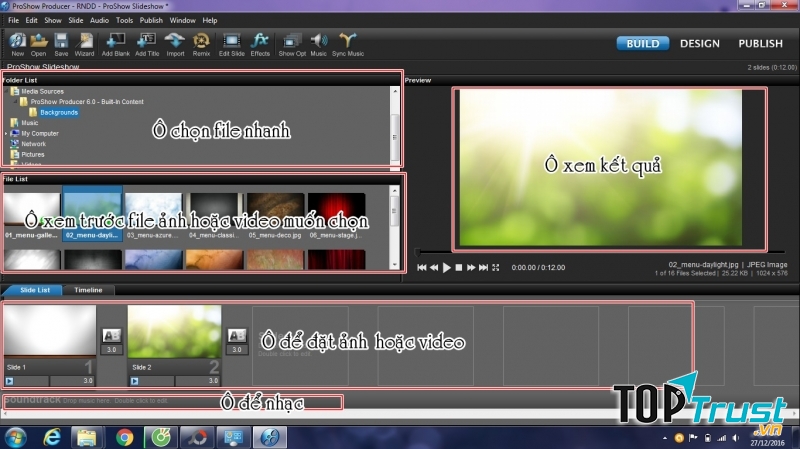This screenshot has height=449, width=800.
Task: Stop the preview playback
Action: [459, 268]
